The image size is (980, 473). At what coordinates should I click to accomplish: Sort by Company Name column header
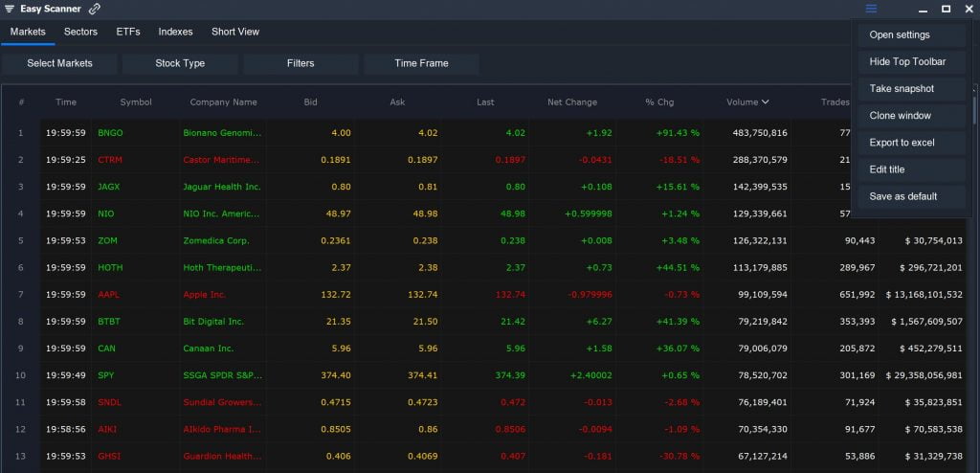[x=223, y=102]
